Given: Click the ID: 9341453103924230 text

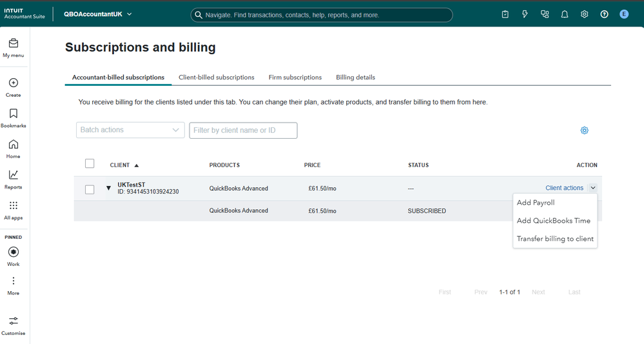Looking at the screenshot, I should click(148, 192).
